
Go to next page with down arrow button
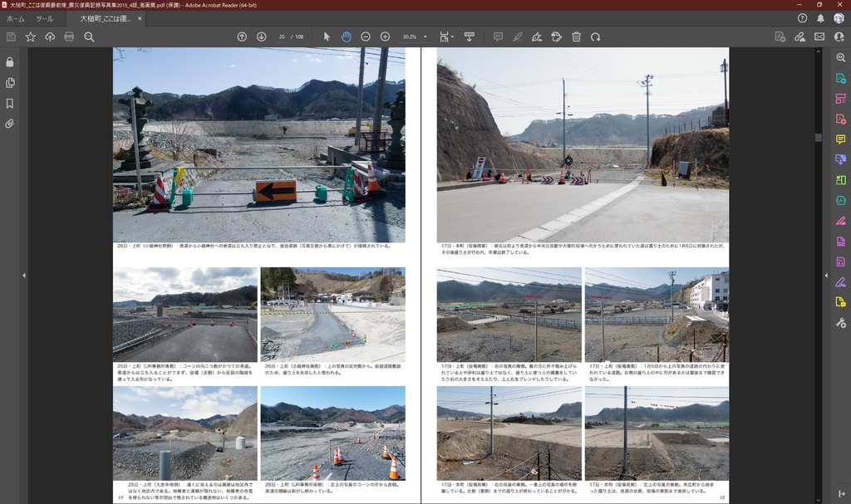pyautogui.click(x=260, y=37)
